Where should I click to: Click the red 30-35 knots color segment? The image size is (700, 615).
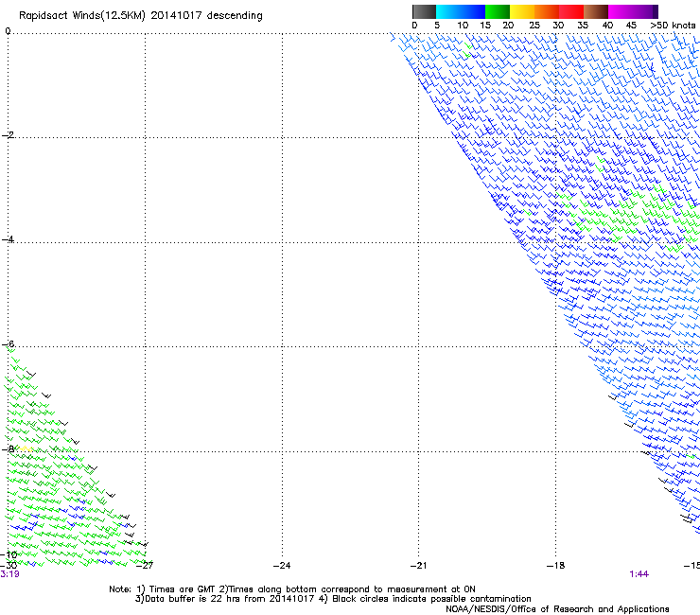pos(571,11)
